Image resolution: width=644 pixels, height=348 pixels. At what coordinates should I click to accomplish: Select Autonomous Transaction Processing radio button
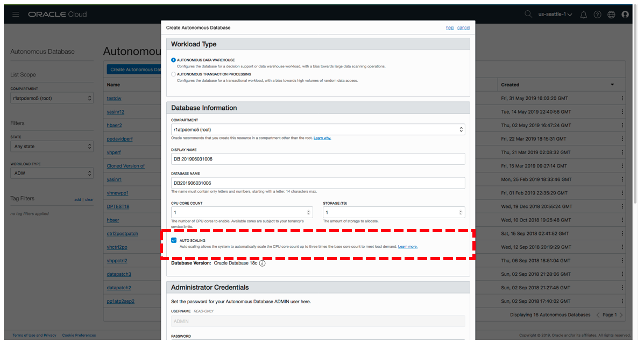(x=173, y=74)
